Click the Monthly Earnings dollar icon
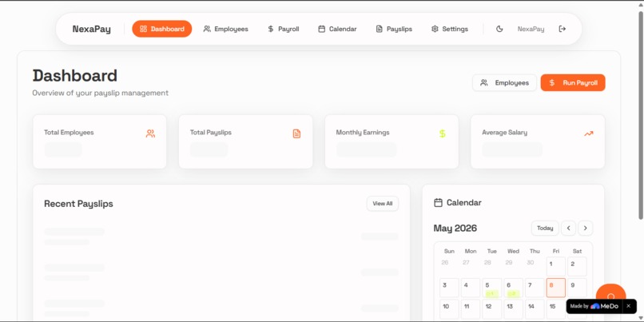This screenshot has height=322, width=644. 443,133
